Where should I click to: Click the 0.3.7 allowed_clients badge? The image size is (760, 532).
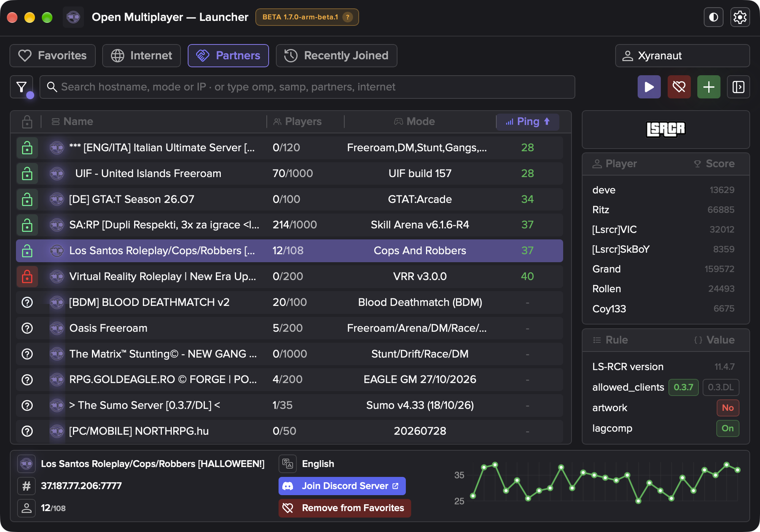683,387
